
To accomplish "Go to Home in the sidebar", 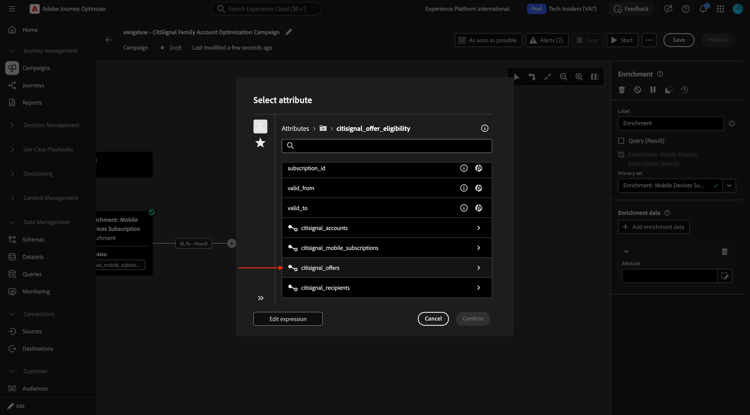I will [x=30, y=30].
